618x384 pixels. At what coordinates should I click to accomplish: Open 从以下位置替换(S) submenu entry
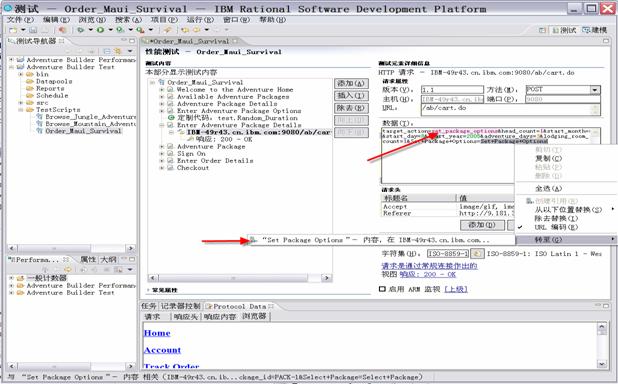[x=568, y=210]
